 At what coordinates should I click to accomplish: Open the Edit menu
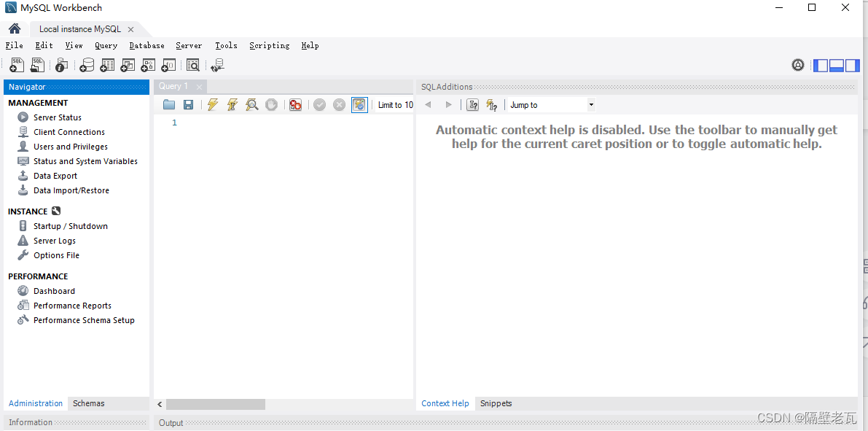click(x=44, y=45)
